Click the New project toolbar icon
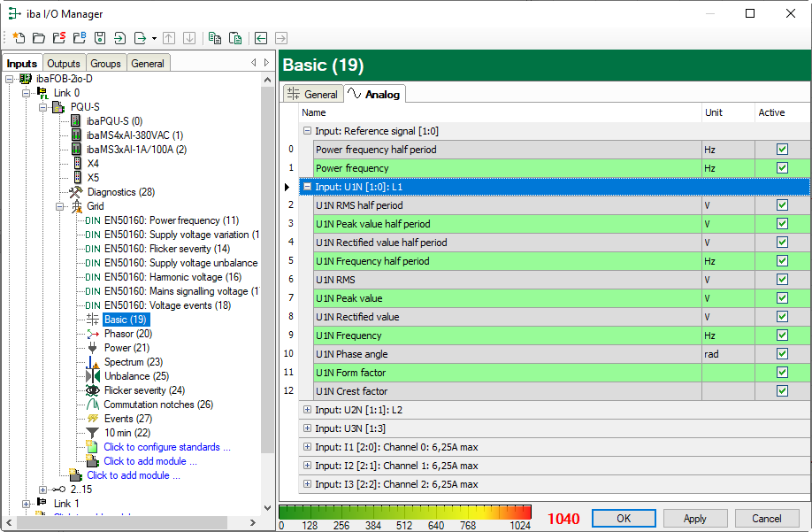The height and width of the screenshot is (532, 812). click(18, 38)
